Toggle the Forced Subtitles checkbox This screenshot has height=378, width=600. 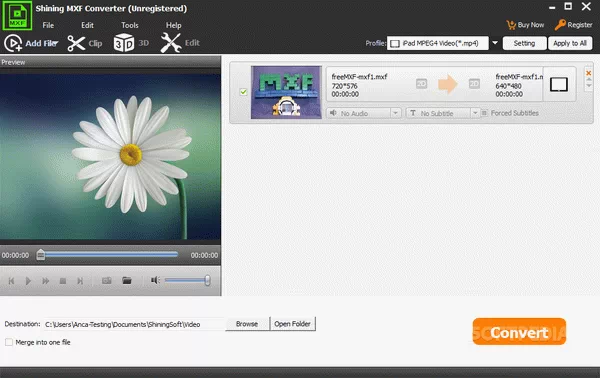(x=484, y=113)
